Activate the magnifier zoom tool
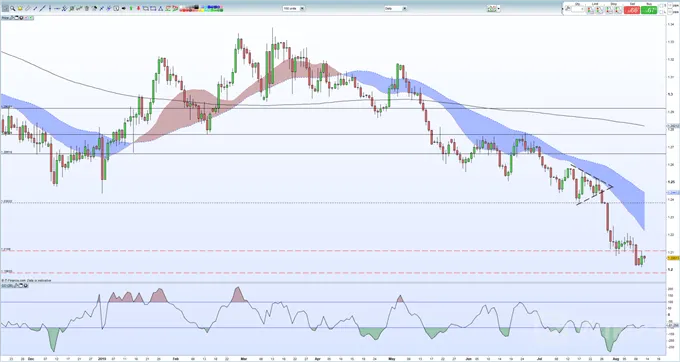The height and width of the screenshot is (362, 680). pyautogui.click(x=13, y=9)
